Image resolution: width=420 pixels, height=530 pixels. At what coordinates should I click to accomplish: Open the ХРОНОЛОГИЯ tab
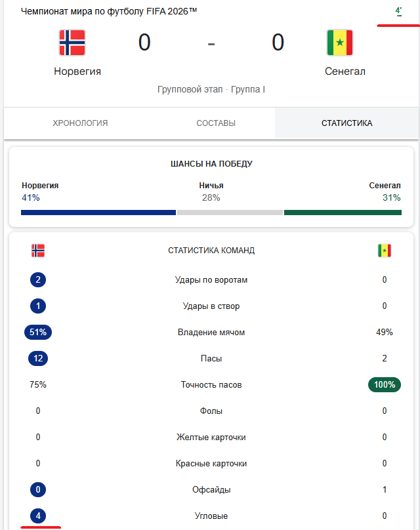(x=80, y=123)
